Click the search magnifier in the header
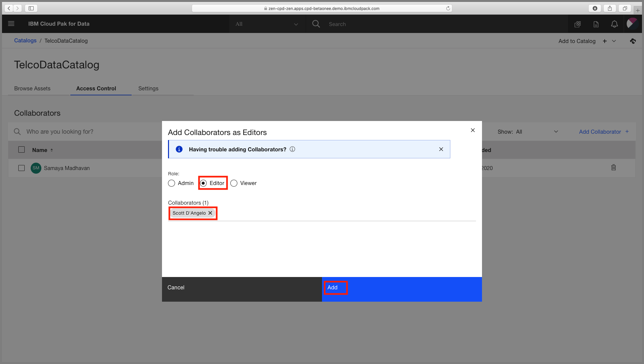This screenshot has width=644, height=364. (x=316, y=24)
